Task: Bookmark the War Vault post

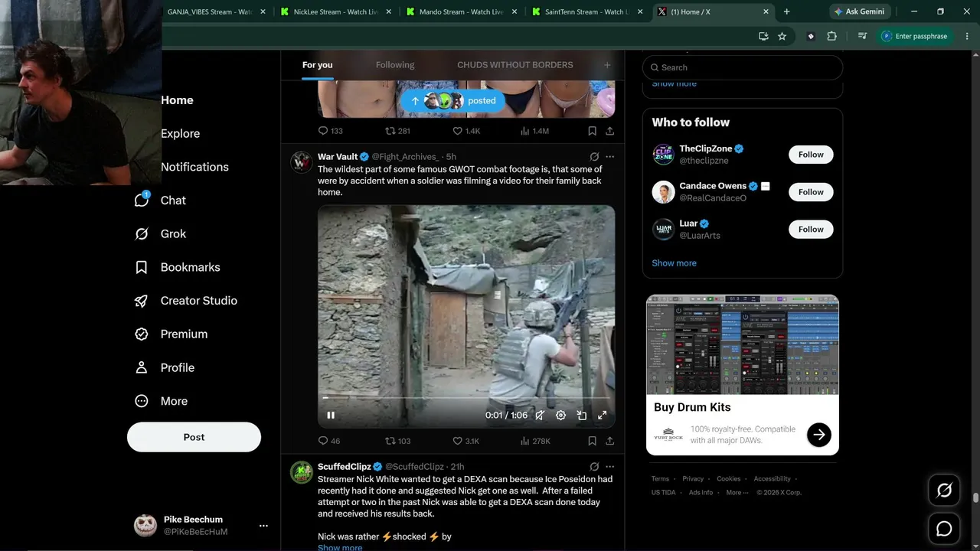Action: pyautogui.click(x=592, y=441)
